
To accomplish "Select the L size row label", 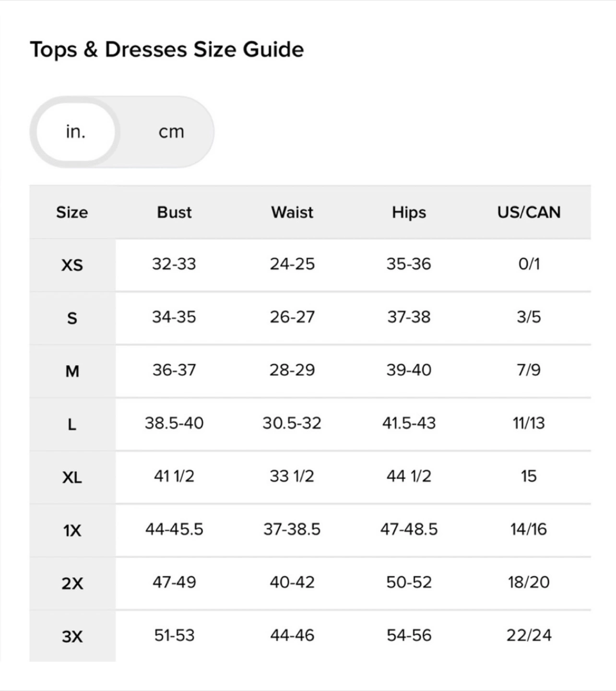I will pos(72,424).
